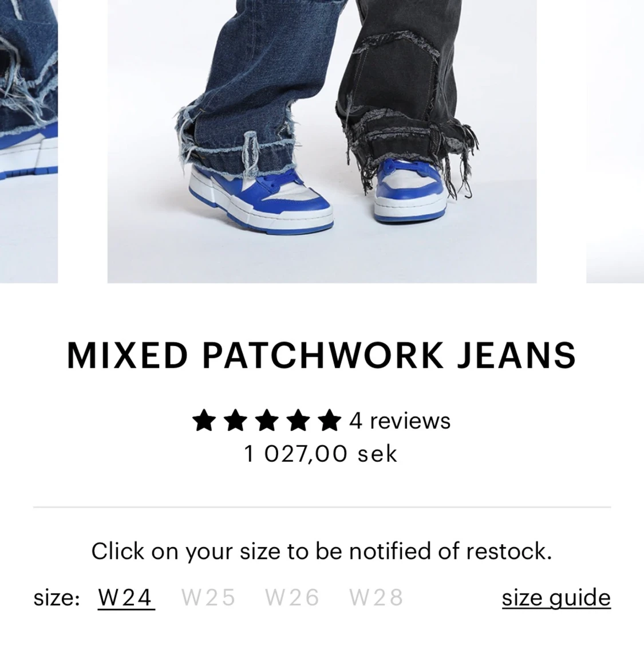The width and height of the screenshot is (644, 645).
Task: Pick the W28 size option
Action: pos(376,597)
